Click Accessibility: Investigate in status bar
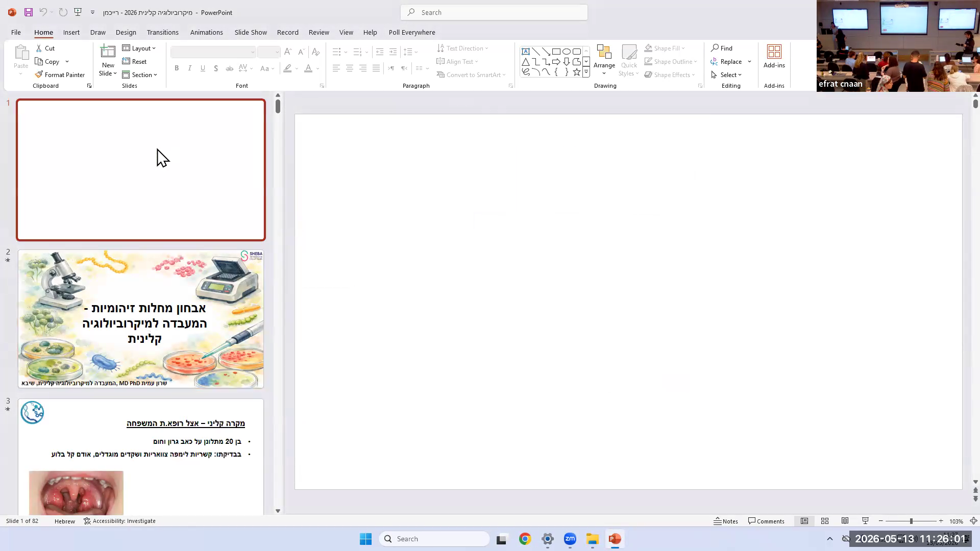The image size is (980, 551). point(119,521)
